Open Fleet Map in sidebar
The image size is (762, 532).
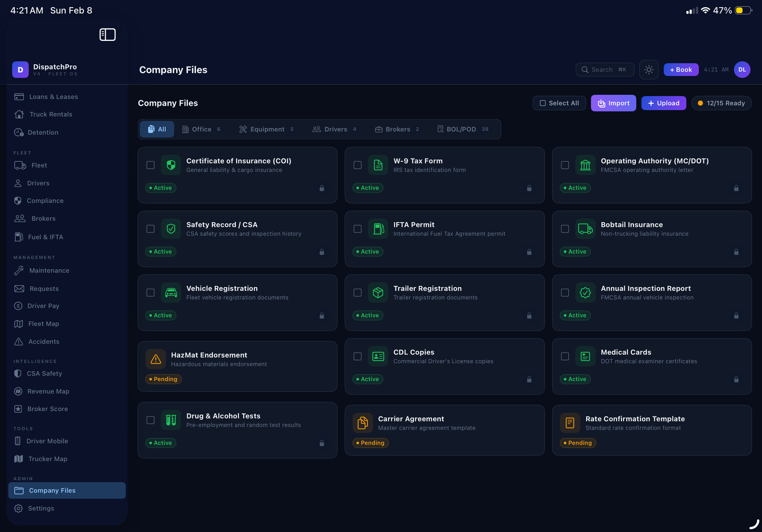[43, 324]
